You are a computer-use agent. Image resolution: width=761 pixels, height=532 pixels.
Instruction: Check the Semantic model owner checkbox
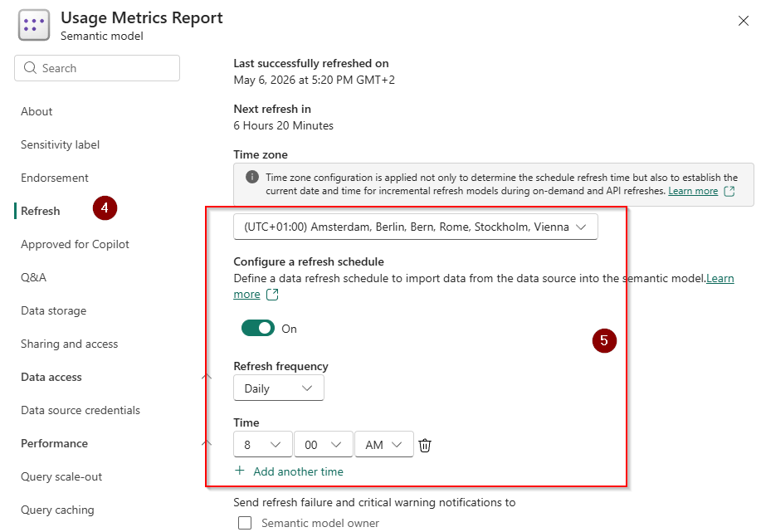[x=245, y=523]
